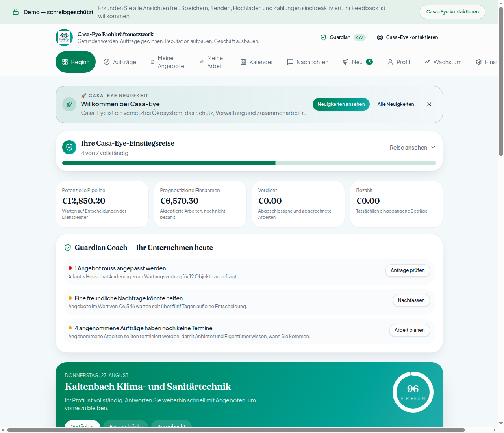
Task: Select the Ausgebucht status chip
Action: click(x=171, y=424)
